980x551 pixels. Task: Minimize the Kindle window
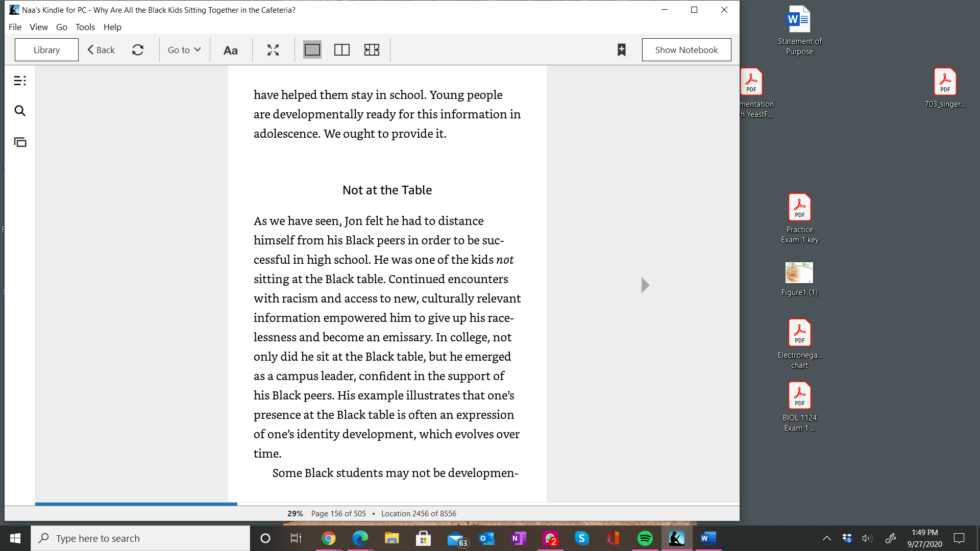coord(665,10)
